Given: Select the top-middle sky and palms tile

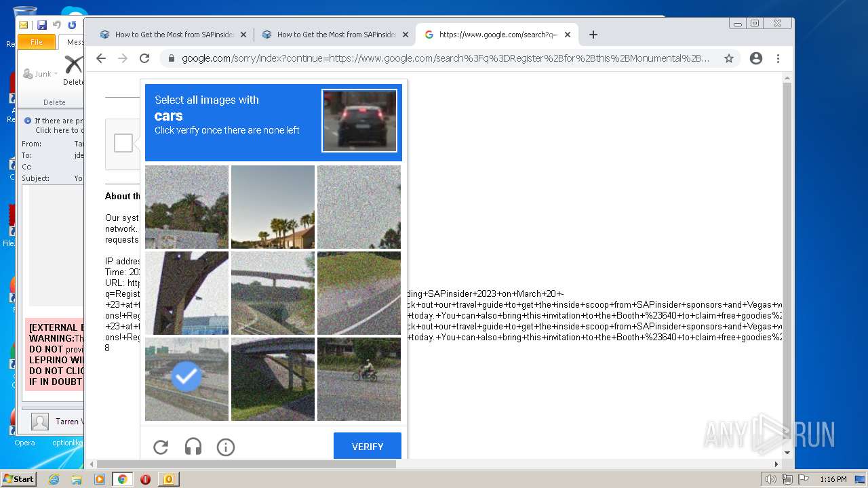Looking at the screenshot, I should [273, 207].
